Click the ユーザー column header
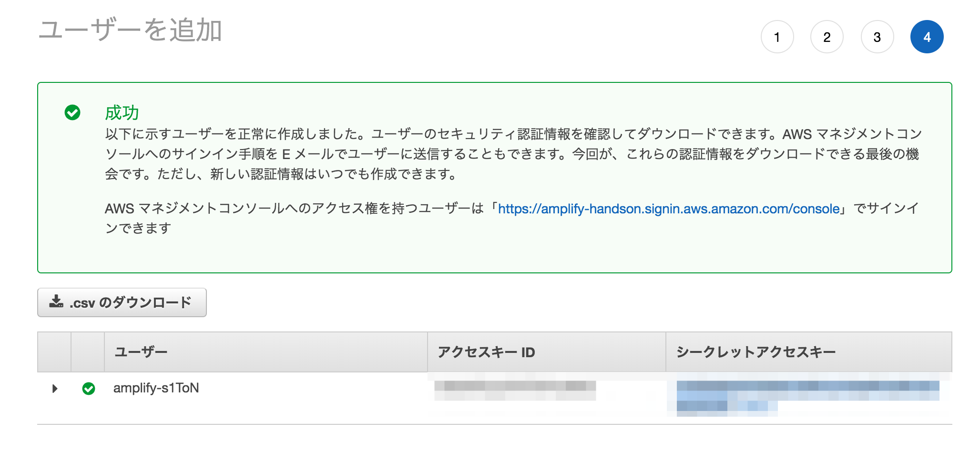The width and height of the screenshot is (980, 461). click(141, 352)
